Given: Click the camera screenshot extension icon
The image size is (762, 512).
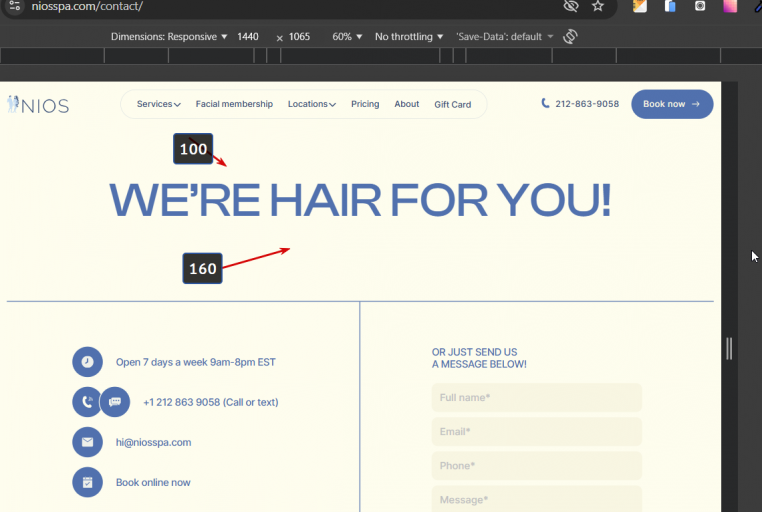Looking at the screenshot, I should click(x=700, y=6).
